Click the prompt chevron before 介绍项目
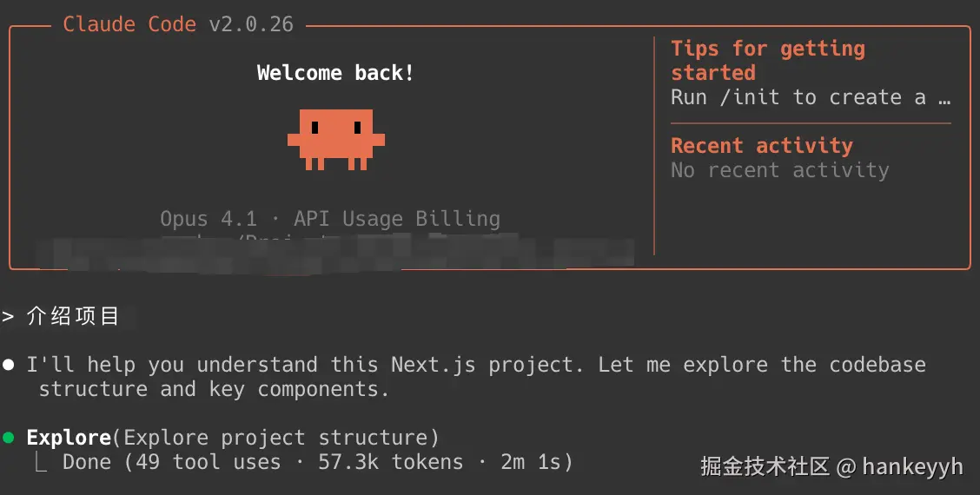980x495 pixels. (8, 316)
